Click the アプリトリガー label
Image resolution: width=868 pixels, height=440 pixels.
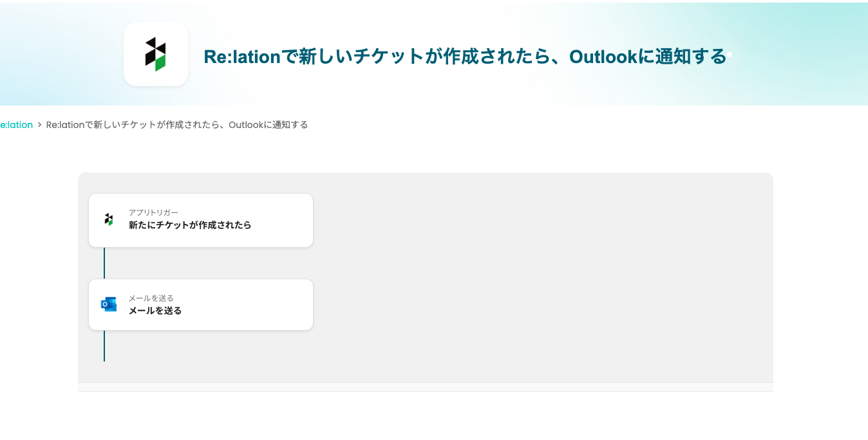[x=153, y=212]
